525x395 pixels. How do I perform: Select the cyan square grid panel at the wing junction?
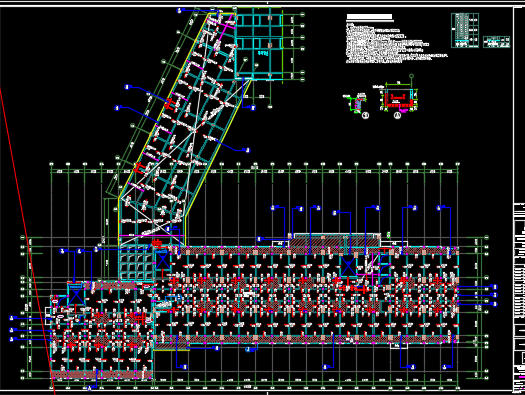click(136, 263)
